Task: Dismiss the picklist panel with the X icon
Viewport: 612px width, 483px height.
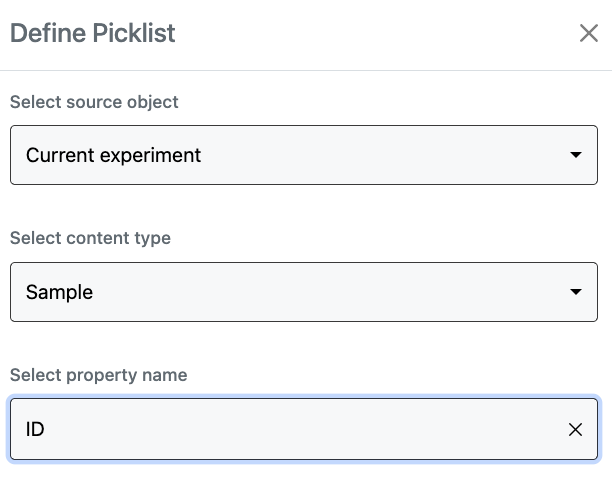Action: (589, 33)
